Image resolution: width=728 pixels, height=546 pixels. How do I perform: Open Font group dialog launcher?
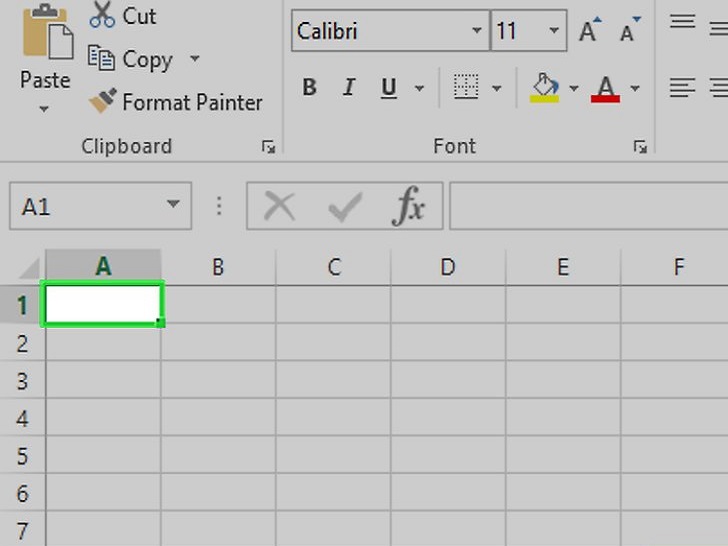pos(640,147)
